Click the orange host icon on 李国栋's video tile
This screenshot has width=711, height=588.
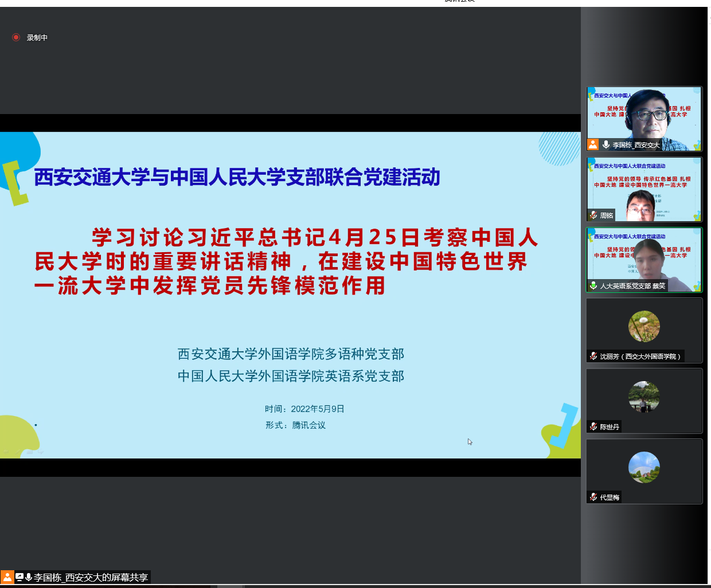593,144
